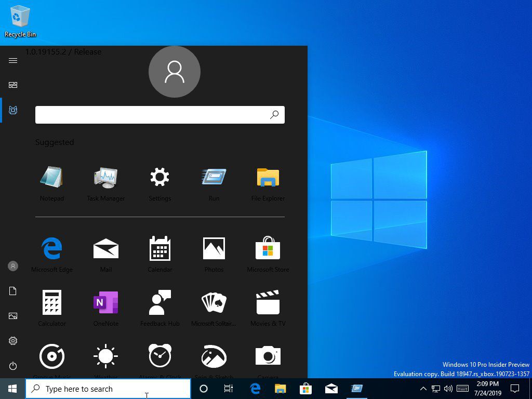
Task: Expand the hamburger menu in Start
Action: point(13,60)
